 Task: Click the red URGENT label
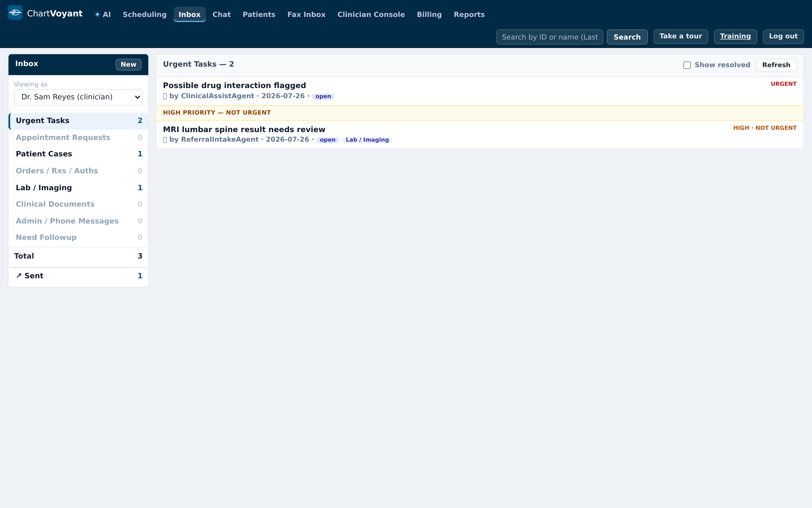tap(784, 84)
